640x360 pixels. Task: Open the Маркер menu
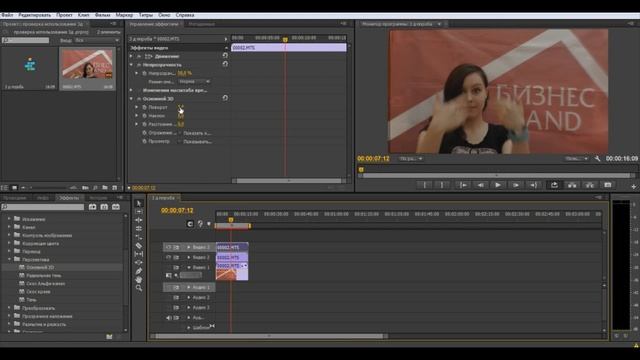click(124, 15)
